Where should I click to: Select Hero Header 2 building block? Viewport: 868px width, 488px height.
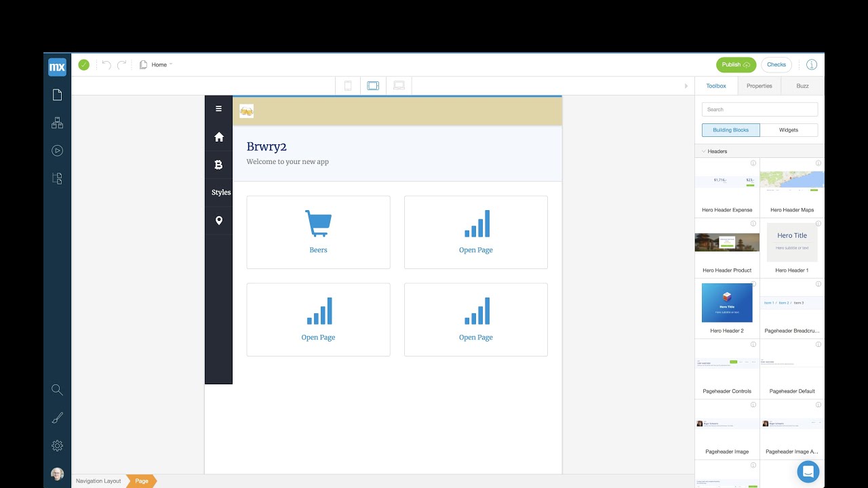click(727, 308)
